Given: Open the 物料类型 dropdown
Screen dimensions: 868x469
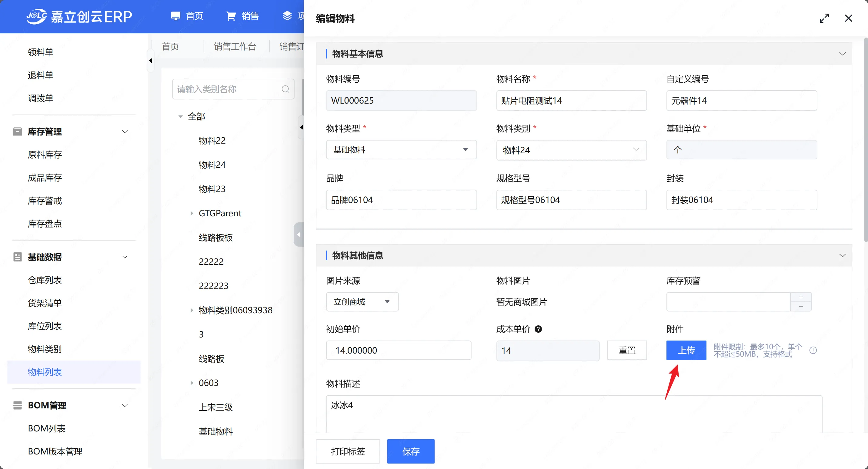Looking at the screenshot, I should (401, 150).
